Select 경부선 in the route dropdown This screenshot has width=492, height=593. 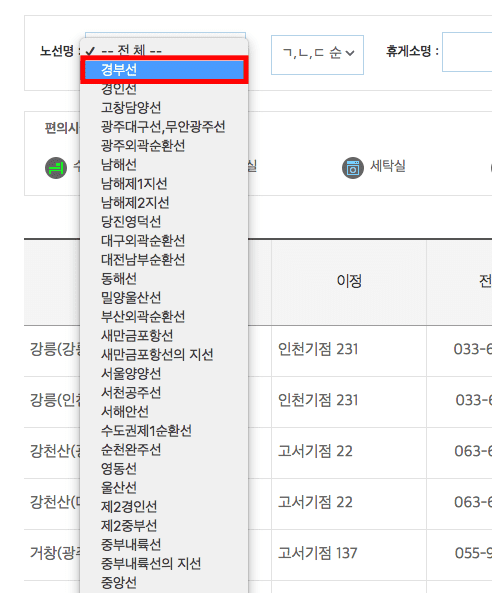point(164,70)
